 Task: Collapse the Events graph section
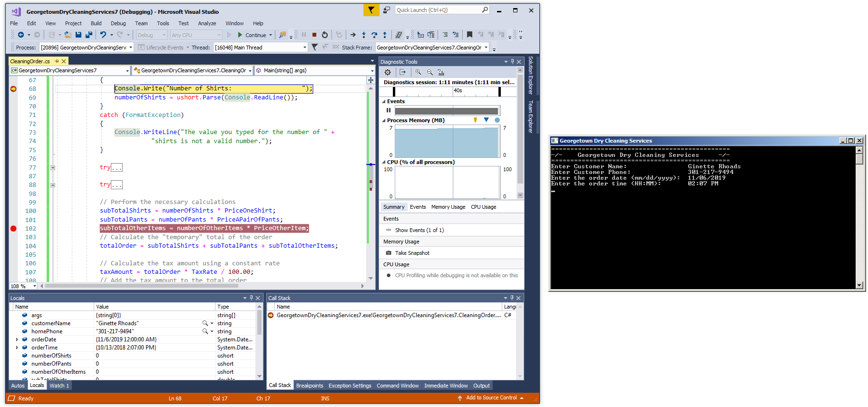pos(384,102)
